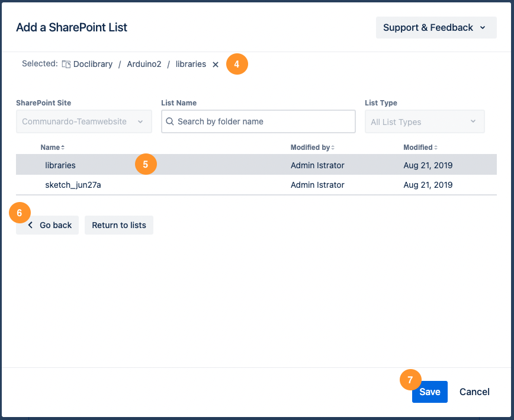Open the All List Types dropdown

point(424,122)
